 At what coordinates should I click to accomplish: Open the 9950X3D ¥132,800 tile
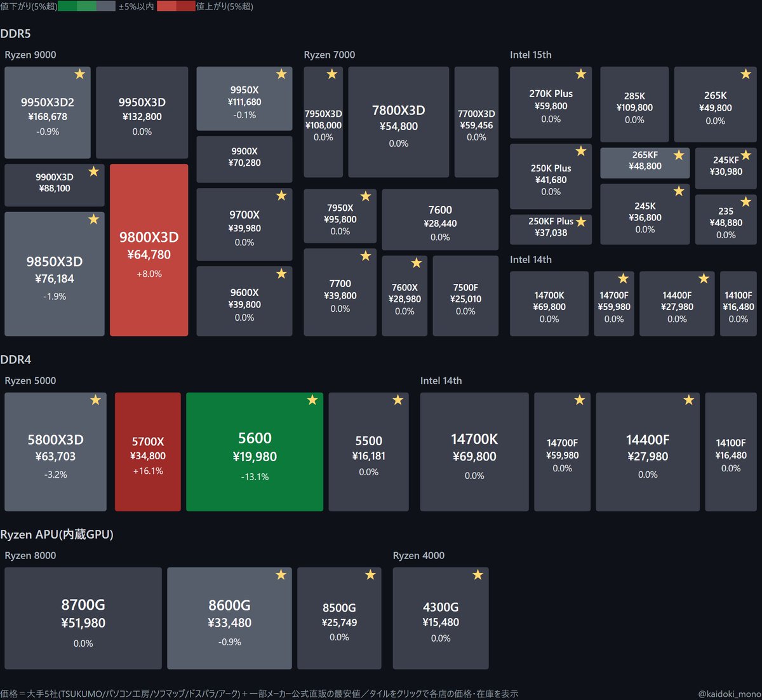[142, 112]
